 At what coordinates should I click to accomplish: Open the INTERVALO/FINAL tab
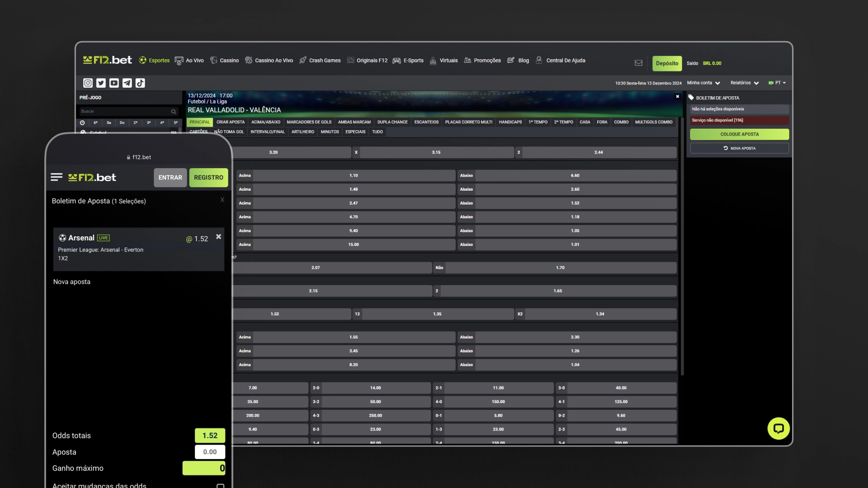(268, 132)
